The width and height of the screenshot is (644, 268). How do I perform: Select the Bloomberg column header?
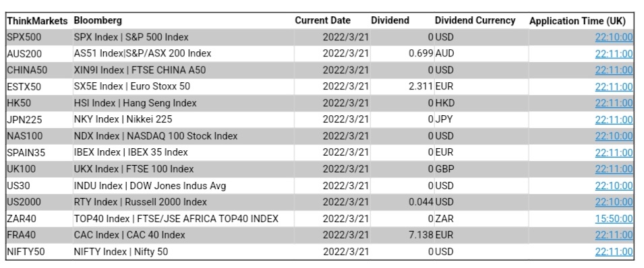[x=98, y=20]
